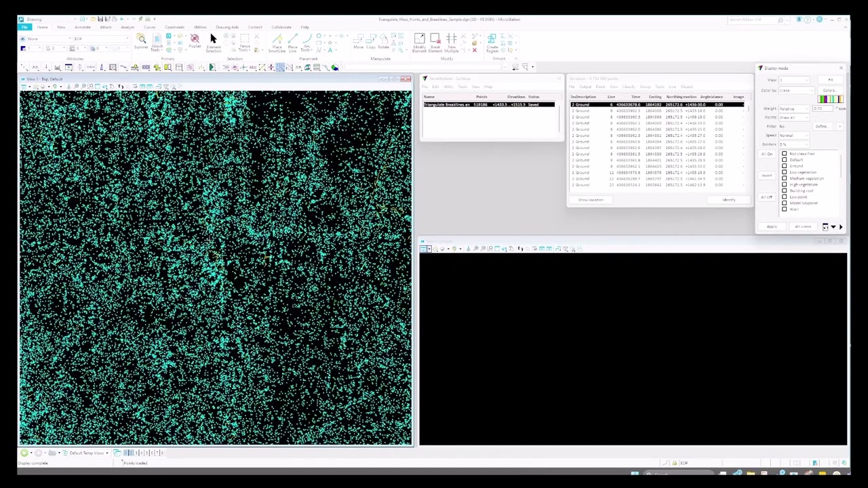Open the Speed dropdown showing Normal
Screen dimensions: 868x488
click(x=794, y=136)
